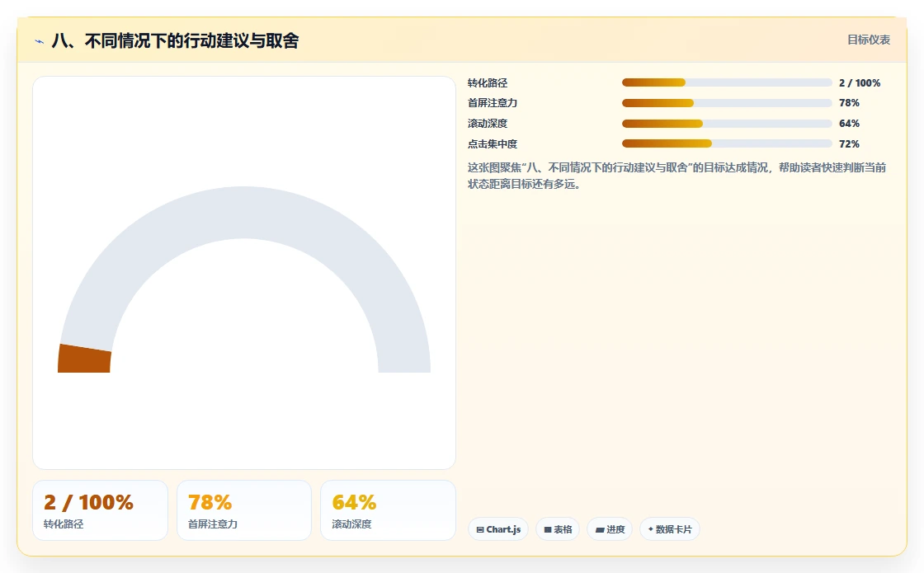The image size is (924, 573).
Task: Click the section title 八、不同情况下的行动建议与取舍
Action: tap(176, 40)
